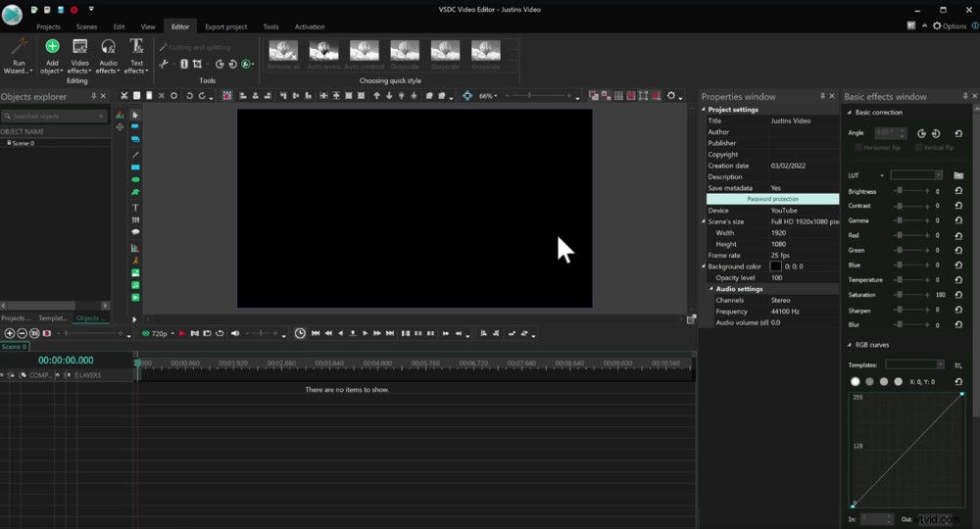Open Options in the top right
Image resolution: width=980 pixels, height=529 pixels.
[x=950, y=26]
